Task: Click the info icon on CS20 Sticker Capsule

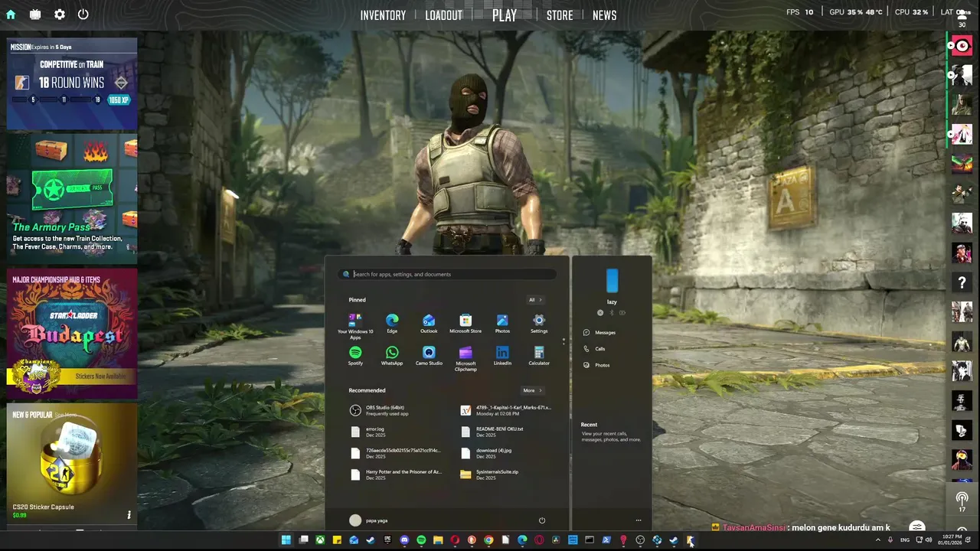Action: (129, 515)
